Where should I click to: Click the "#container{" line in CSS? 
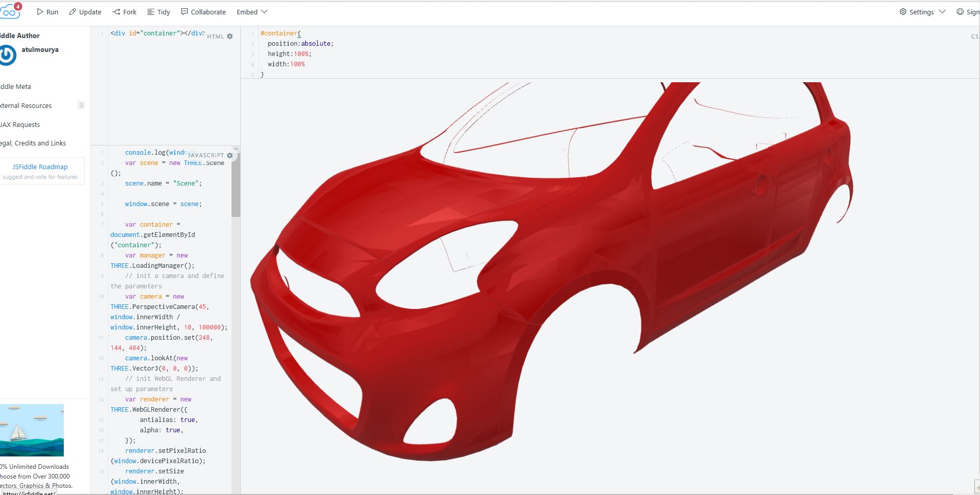[x=280, y=33]
